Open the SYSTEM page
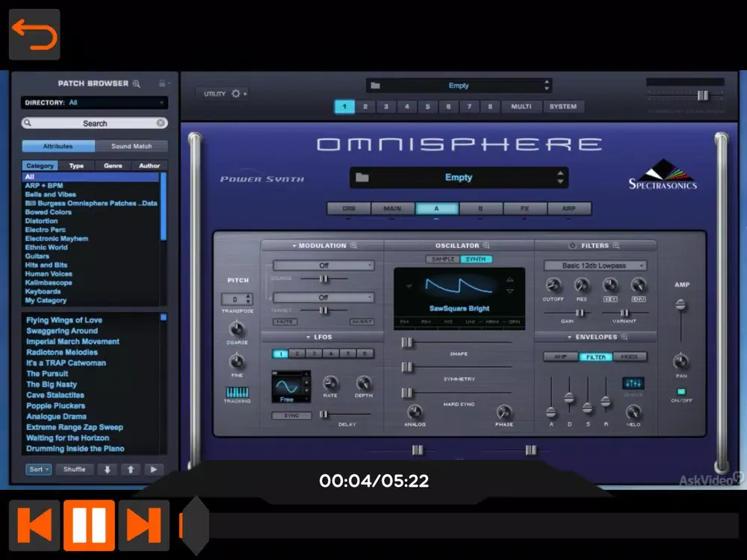The width and height of the screenshot is (747, 560). (563, 107)
